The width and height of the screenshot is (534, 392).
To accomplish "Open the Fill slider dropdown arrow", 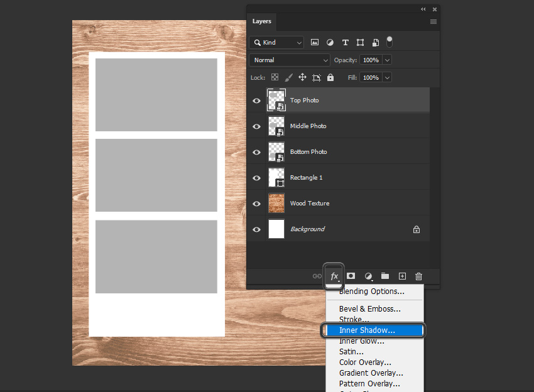I will (x=387, y=78).
